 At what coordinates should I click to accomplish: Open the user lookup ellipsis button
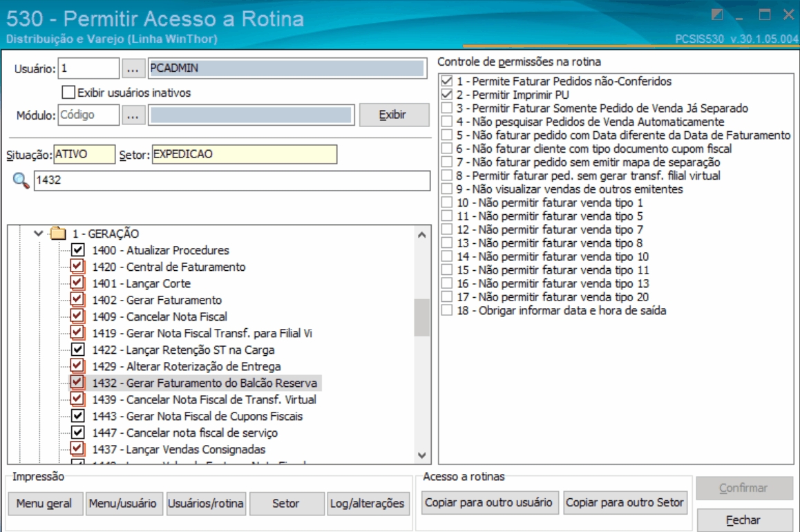[133, 68]
